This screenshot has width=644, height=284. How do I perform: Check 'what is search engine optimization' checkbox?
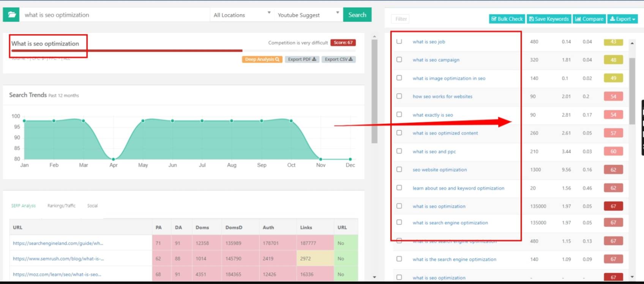tap(399, 222)
